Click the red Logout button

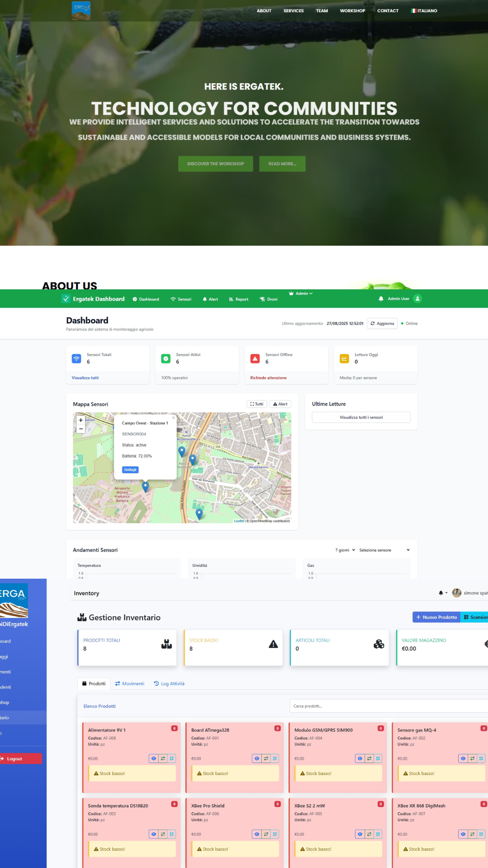pyautogui.click(x=20, y=759)
